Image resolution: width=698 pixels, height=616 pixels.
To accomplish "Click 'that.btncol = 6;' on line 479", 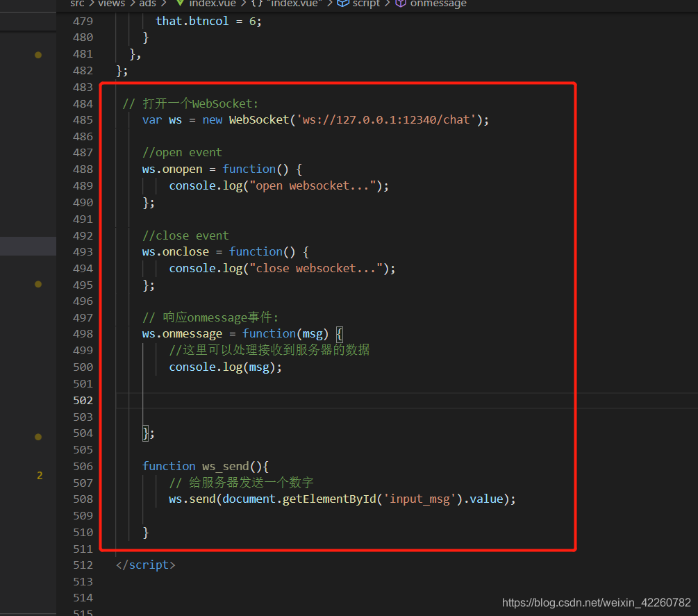I will pyautogui.click(x=208, y=22).
